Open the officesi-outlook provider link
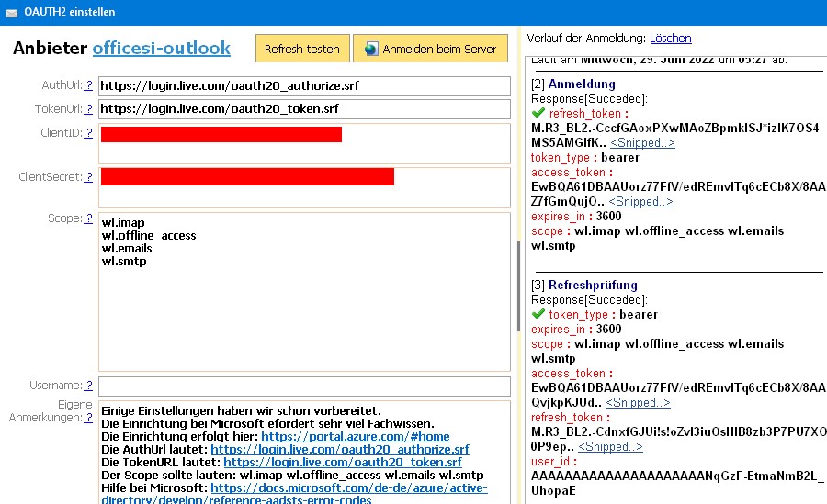The width and height of the screenshot is (827, 504). [x=162, y=48]
